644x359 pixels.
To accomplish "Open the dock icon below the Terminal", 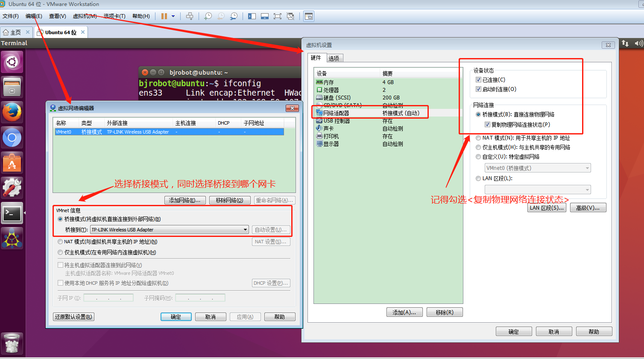I will 12,238.
